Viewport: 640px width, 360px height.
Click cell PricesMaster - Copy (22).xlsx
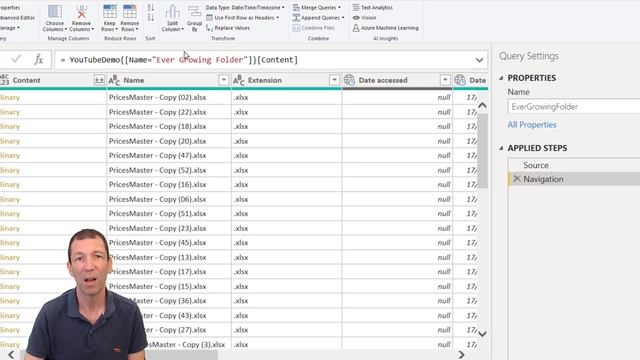coord(169,112)
